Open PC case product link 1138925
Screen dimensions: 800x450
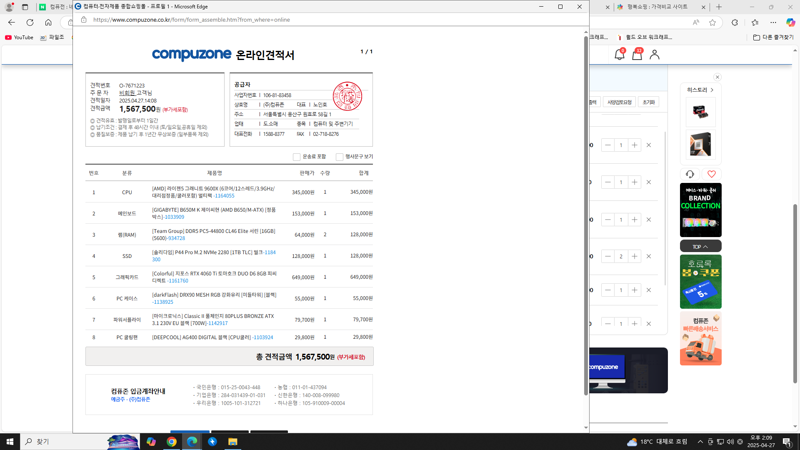click(163, 302)
